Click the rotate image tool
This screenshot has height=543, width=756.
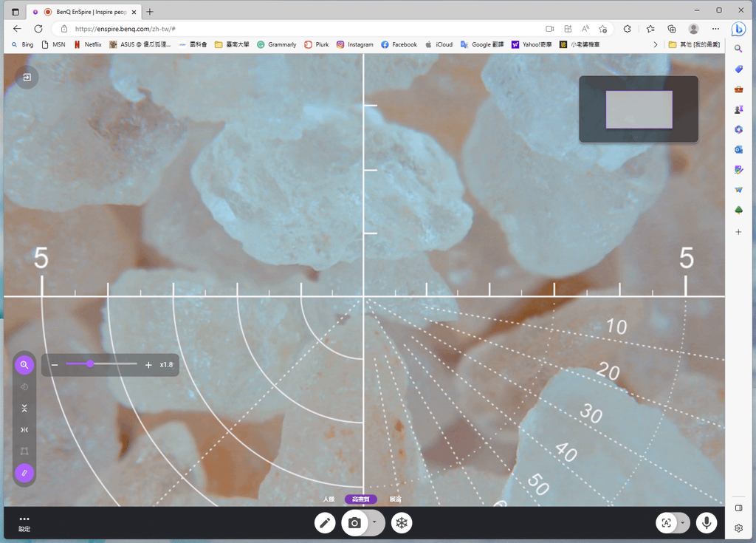(x=24, y=386)
